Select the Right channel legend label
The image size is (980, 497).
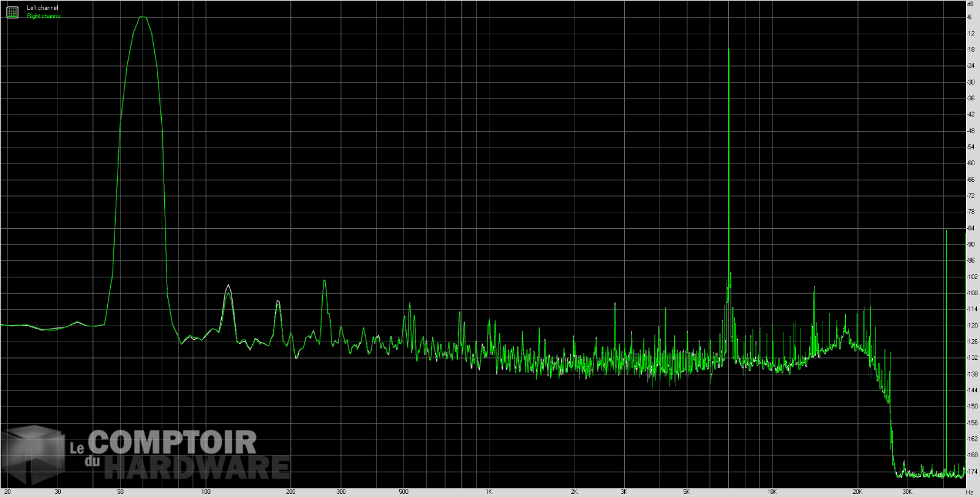pos(44,16)
